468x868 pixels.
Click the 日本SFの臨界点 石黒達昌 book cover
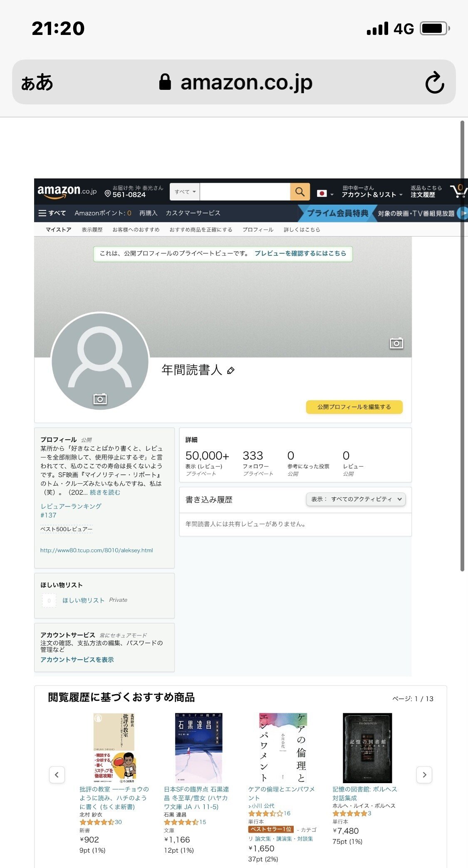[x=199, y=748]
